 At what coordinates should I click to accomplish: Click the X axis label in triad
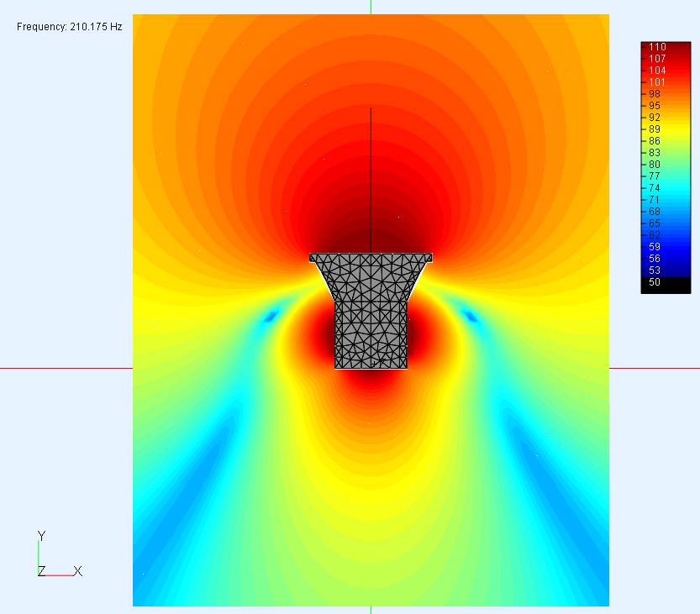pyautogui.click(x=77, y=571)
